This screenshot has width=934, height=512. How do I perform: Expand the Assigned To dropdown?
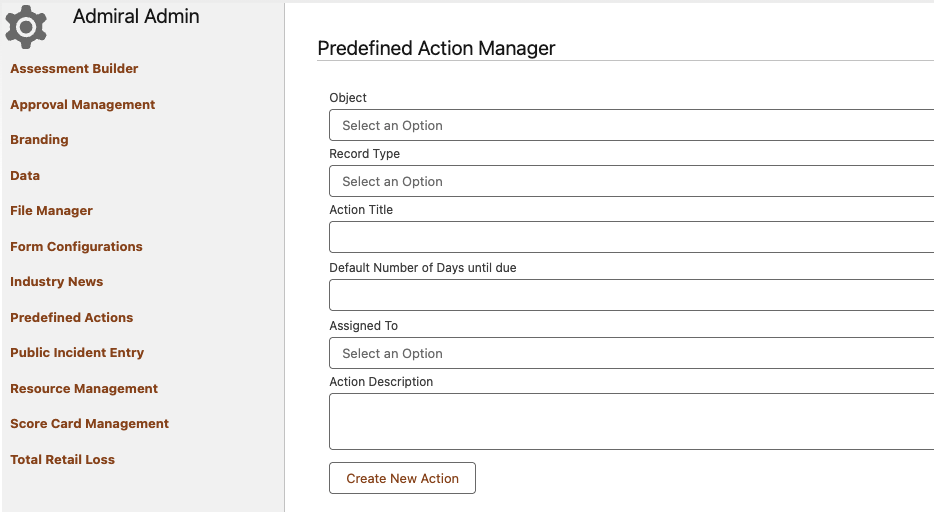pyautogui.click(x=631, y=354)
